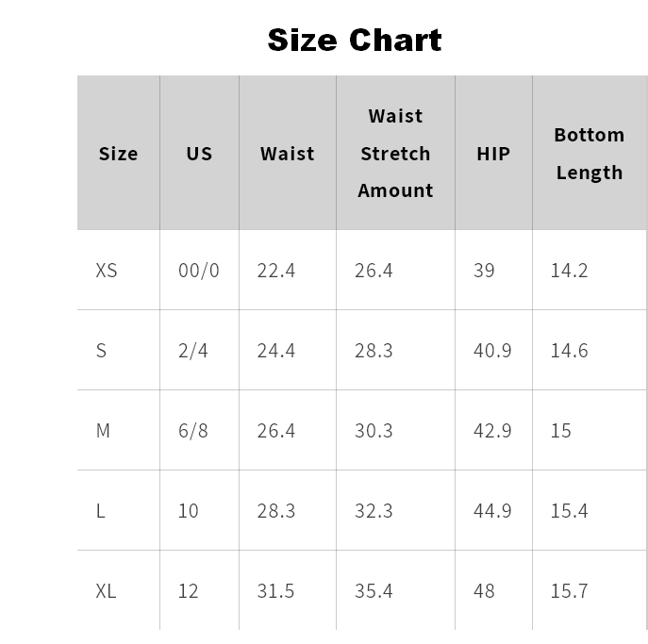648x644 pixels.
Task: Click the Size Chart title
Action: pos(355,41)
